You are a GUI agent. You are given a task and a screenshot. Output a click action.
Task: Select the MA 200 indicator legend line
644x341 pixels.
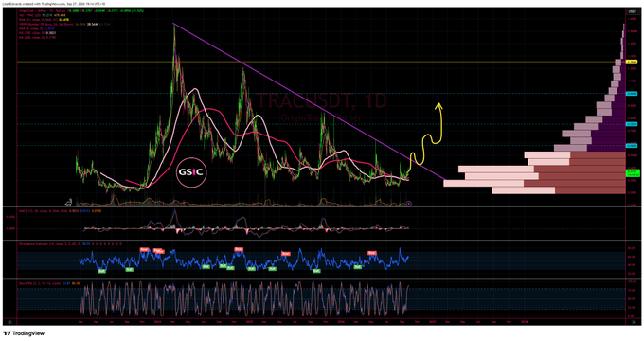37,37
